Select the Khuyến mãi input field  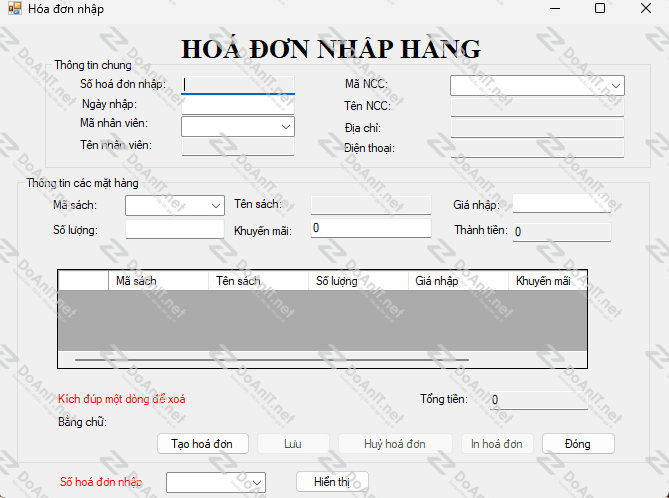tap(369, 229)
